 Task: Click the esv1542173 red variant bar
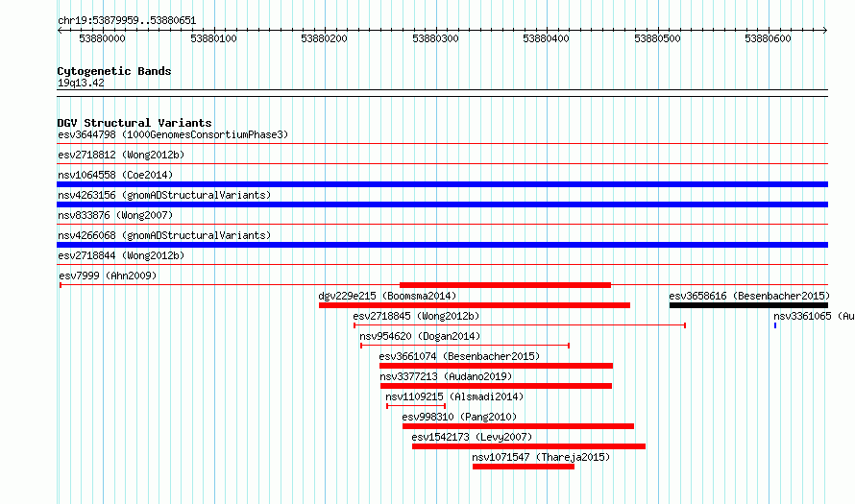coord(529,446)
